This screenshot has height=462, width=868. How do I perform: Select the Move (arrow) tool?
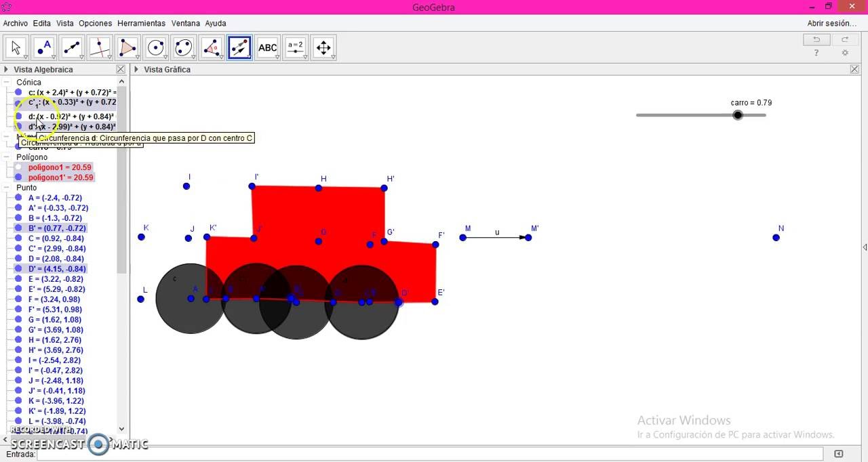16,47
